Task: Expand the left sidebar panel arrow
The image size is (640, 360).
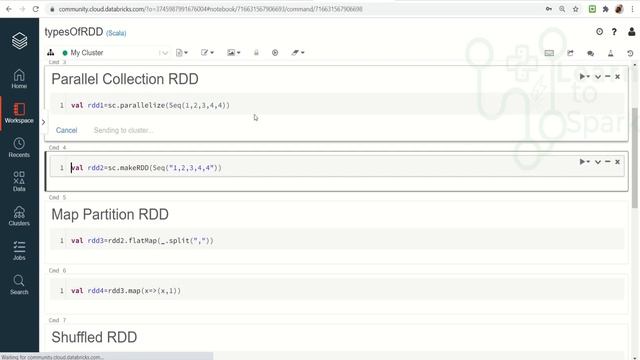Action: tap(43, 122)
